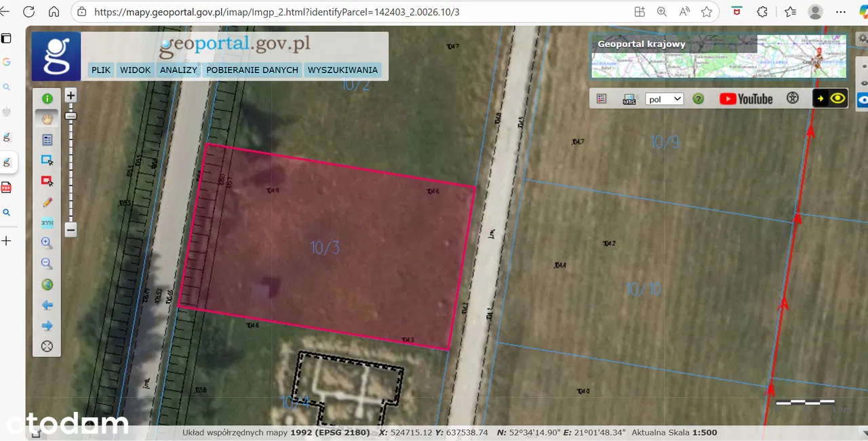The height and width of the screenshot is (441, 868).
Task: Select the pan hand tool
Action: [x=47, y=119]
